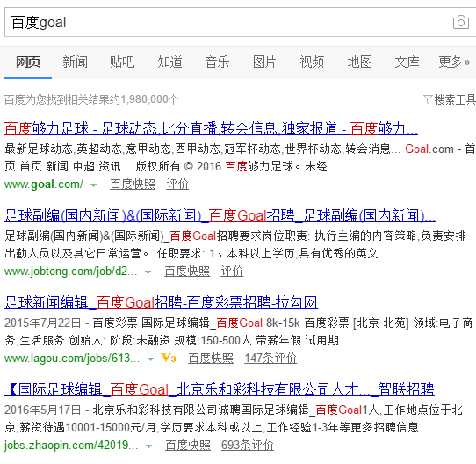Open 足球副编(国内新内新闻) 百度Goal招聘 result
This screenshot has height=464, width=476.
click(220, 215)
